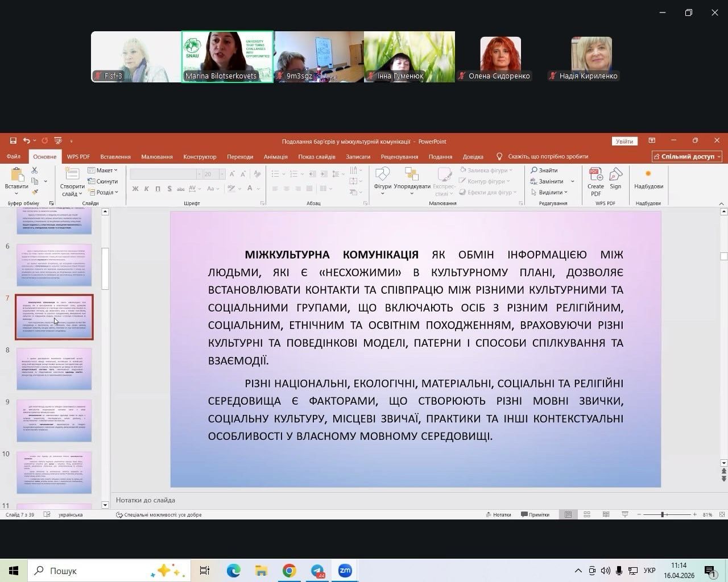Click the zoom slider in status bar
This screenshot has height=582, width=728.
[662, 514]
